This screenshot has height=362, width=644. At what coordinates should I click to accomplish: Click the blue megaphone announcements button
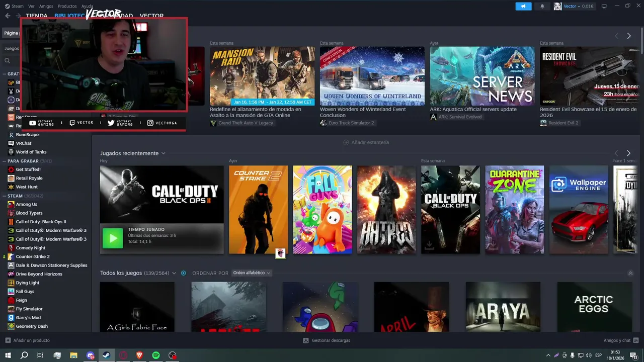click(x=523, y=6)
